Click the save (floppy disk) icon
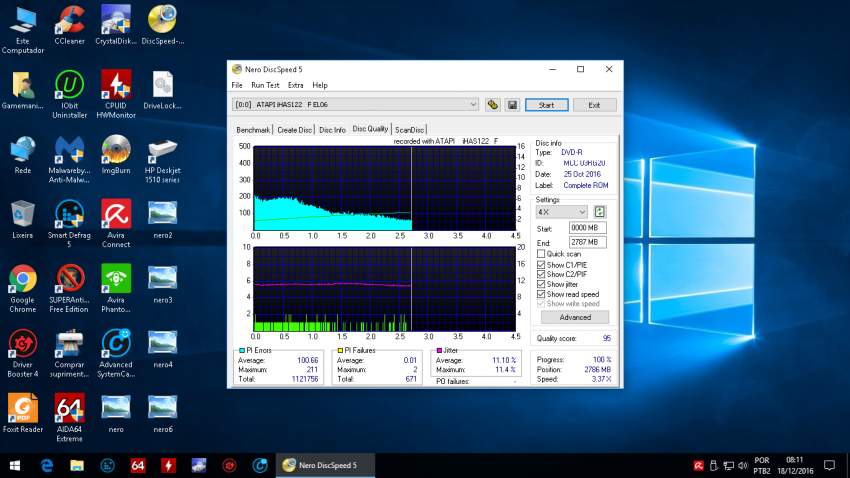 point(512,104)
